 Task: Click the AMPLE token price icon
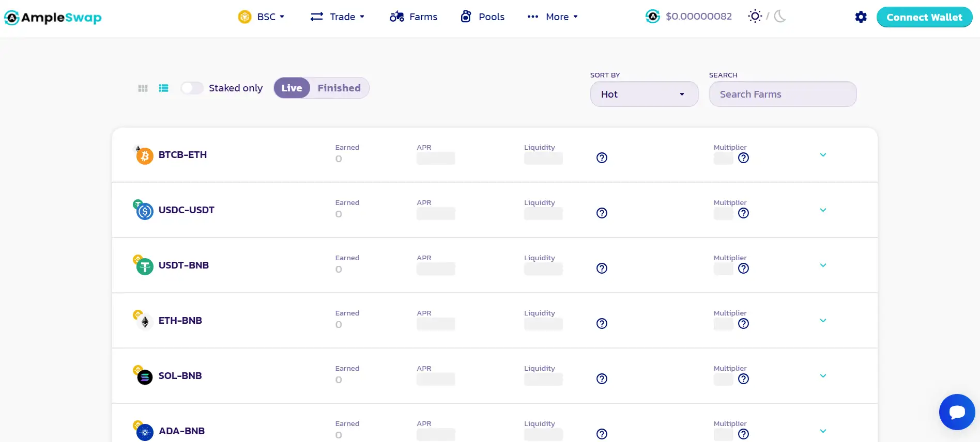tap(653, 17)
